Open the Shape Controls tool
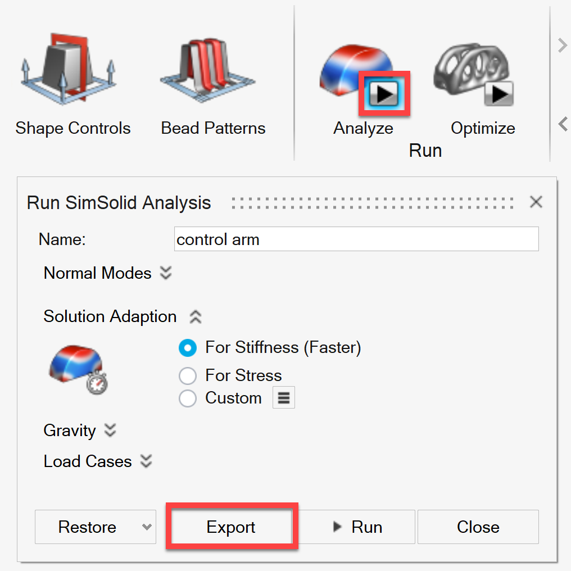The width and height of the screenshot is (571, 571). pyautogui.click(x=68, y=69)
